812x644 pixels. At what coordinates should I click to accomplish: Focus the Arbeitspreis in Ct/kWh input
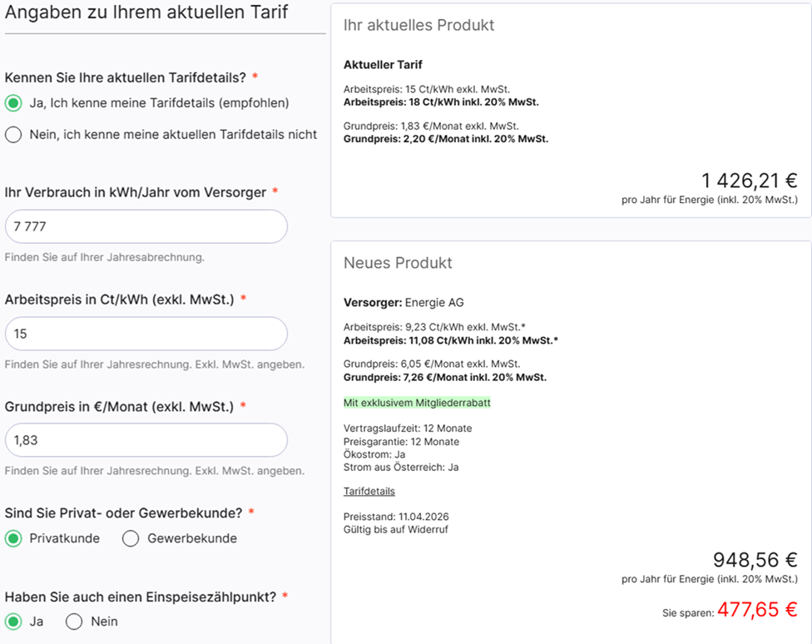pyautogui.click(x=146, y=334)
